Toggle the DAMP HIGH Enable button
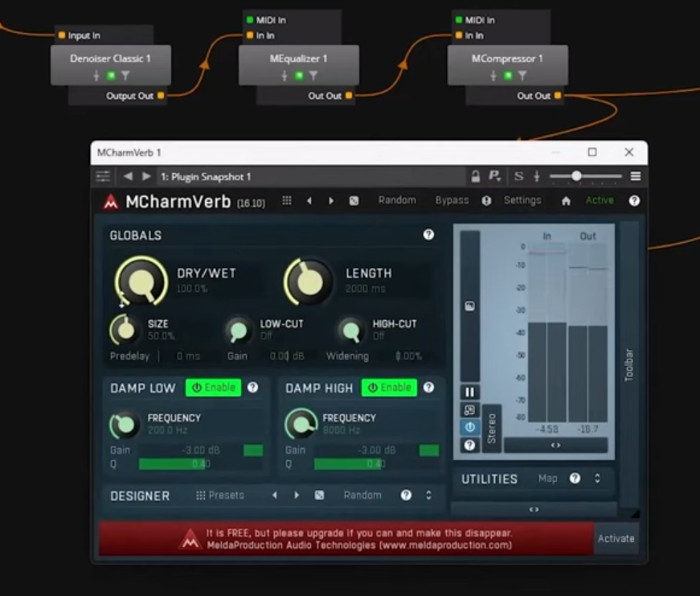The image size is (700, 596). click(389, 388)
